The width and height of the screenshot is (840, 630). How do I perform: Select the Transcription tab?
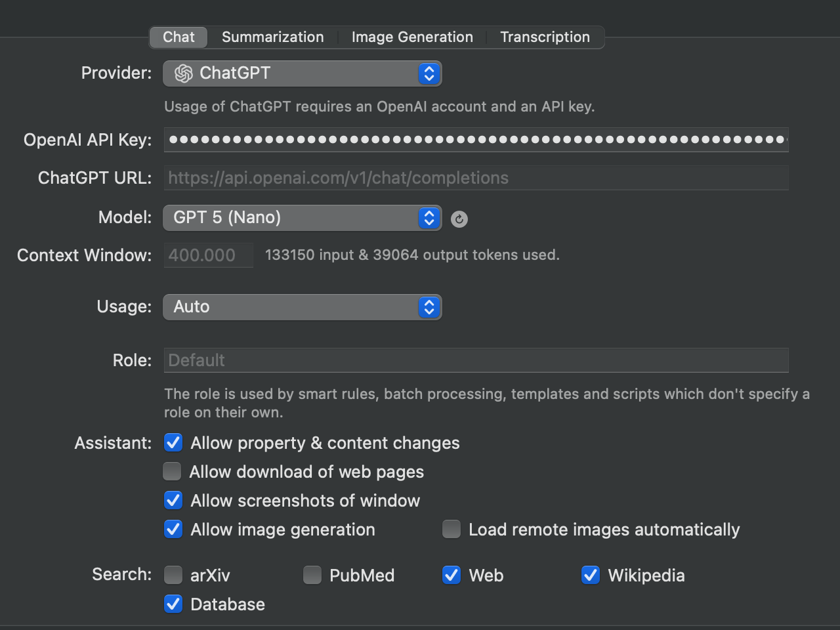545,37
